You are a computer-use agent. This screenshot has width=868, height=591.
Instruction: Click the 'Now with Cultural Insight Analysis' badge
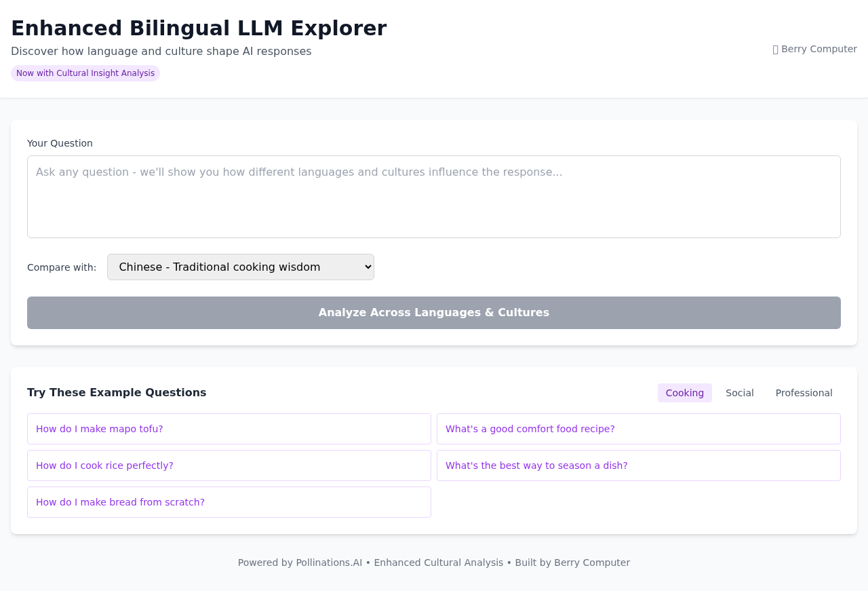pos(85,72)
